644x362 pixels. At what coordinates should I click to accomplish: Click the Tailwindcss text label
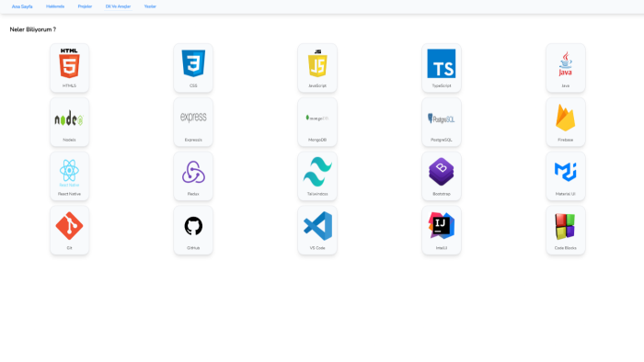317,194
